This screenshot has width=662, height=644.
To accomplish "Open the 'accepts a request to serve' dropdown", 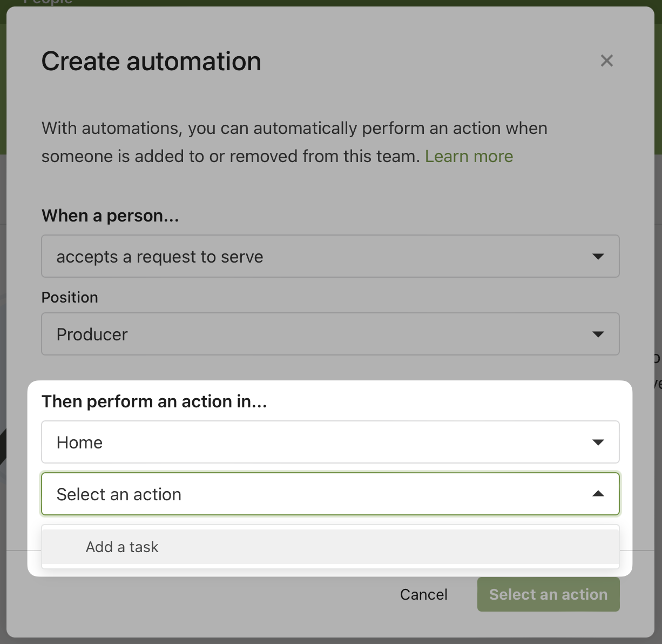I will (330, 257).
